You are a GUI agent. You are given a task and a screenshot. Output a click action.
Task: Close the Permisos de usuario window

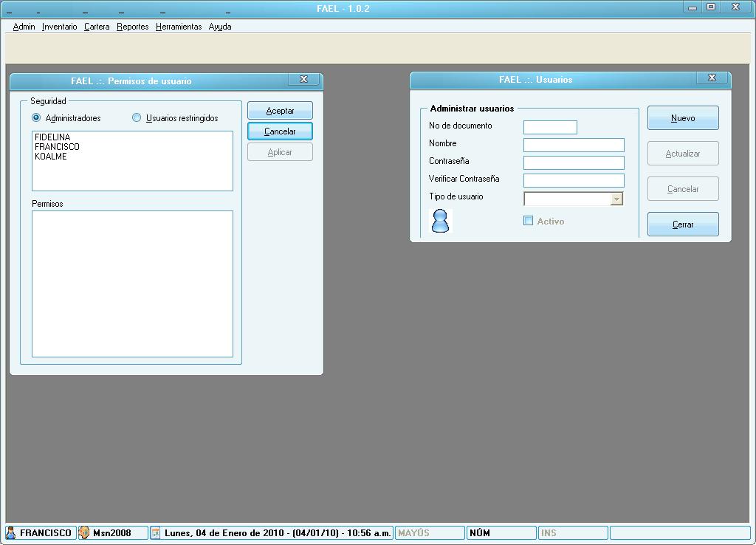click(303, 80)
